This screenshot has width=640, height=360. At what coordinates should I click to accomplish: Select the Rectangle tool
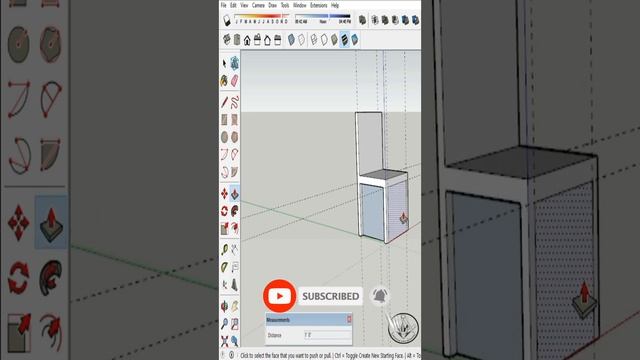[224, 120]
